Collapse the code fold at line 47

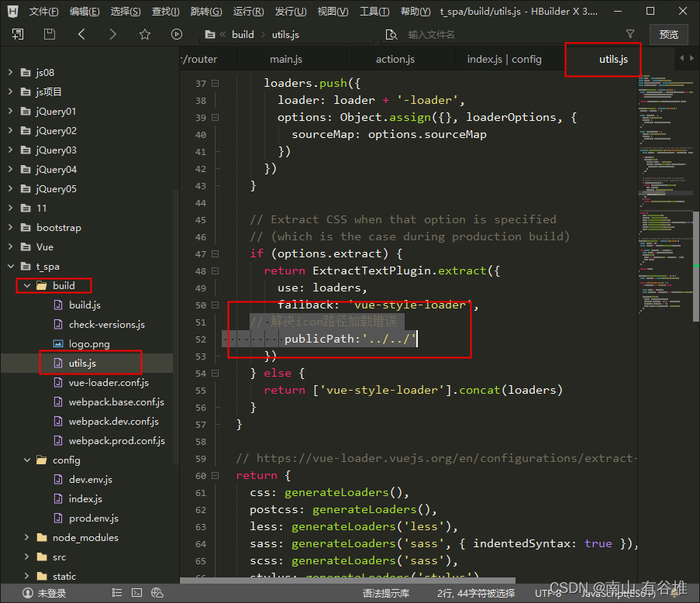pos(216,254)
